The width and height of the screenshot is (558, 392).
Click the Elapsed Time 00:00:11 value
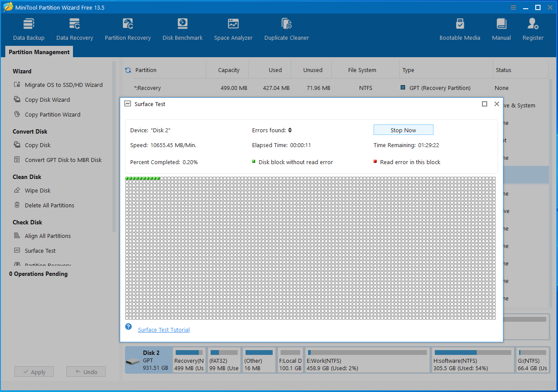301,145
